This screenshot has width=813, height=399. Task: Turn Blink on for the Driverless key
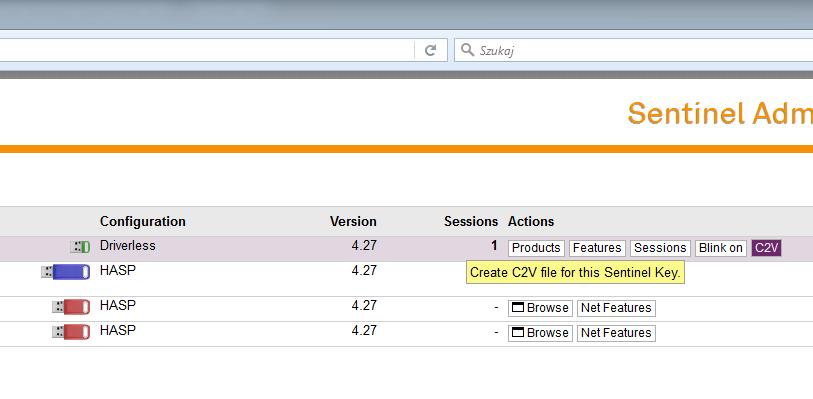[721, 248]
